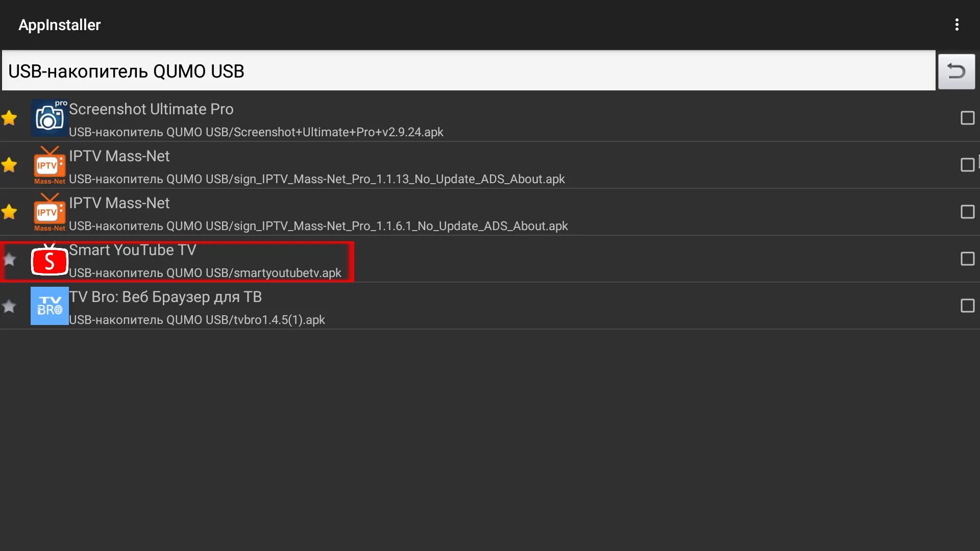The height and width of the screenshot is (551, 980).
Task: Click the tvbro1.4.5(1).apk file path
Action: click(x=197, y=320)
